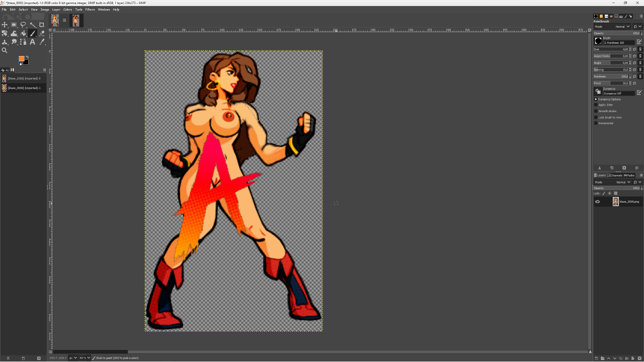Image resolution: width=644 pixels, height=362 pixels.
Task: Reset colors to default black and white
Action: click(20, 63)
